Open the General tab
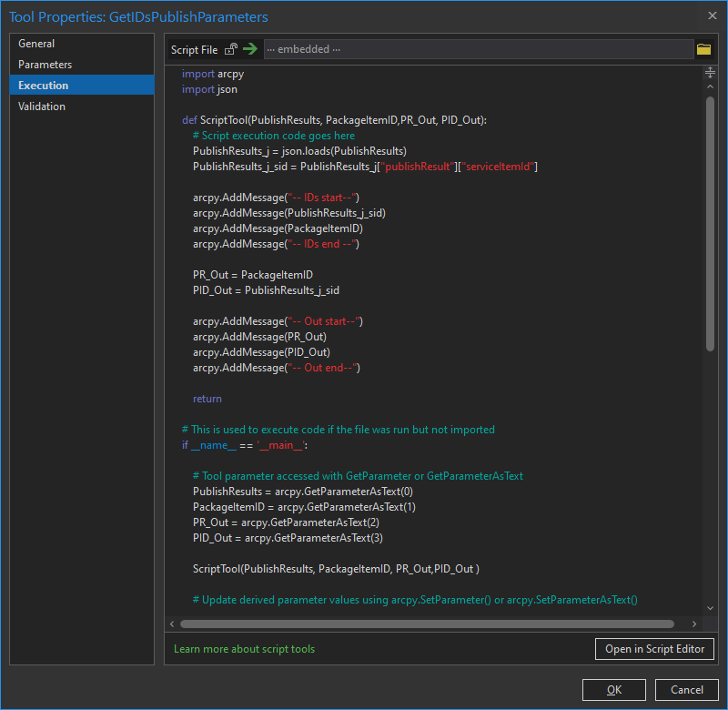This screenshot has width=728, height=710. click(36, 44)
